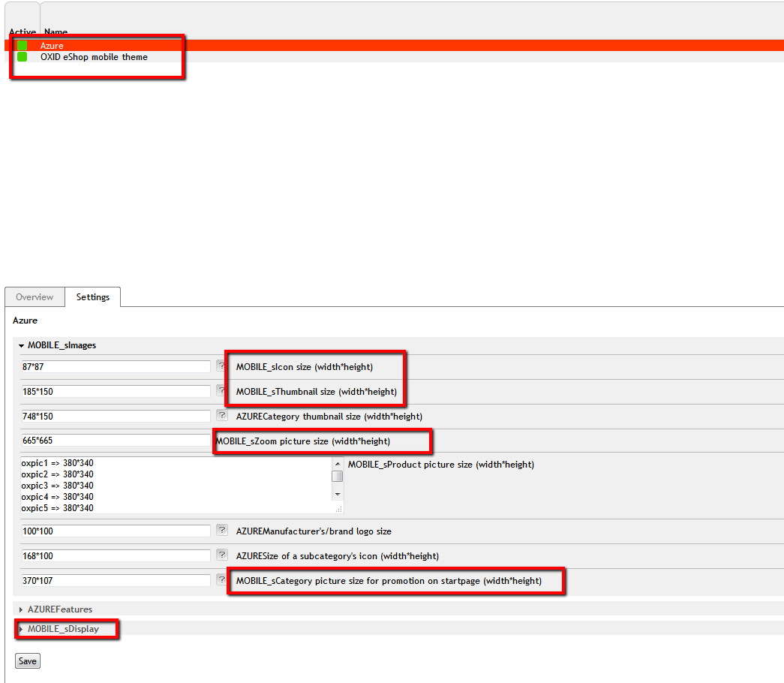Open help for AZURECategory thumbnail size

(x=221, y=416)
